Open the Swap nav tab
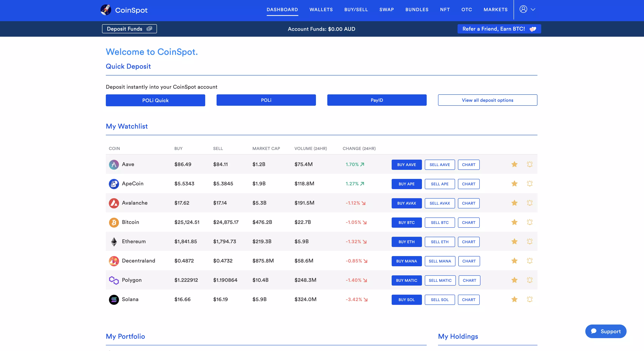 click(x=387, y=10)
